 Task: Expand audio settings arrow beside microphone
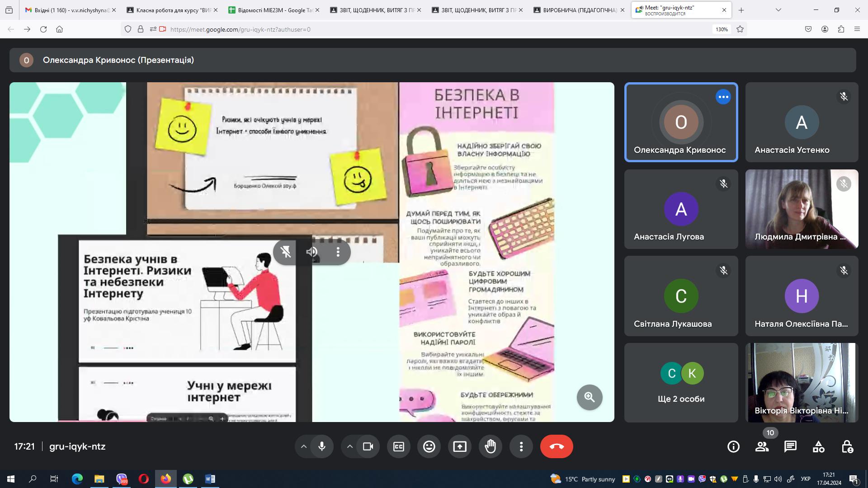[x=304, y=446]
